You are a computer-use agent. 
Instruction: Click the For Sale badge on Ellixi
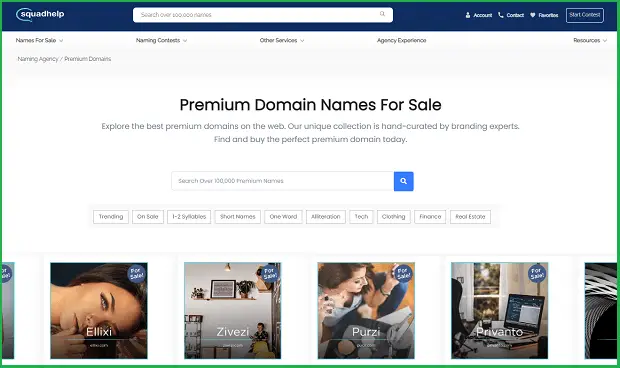tap(136, 273)
